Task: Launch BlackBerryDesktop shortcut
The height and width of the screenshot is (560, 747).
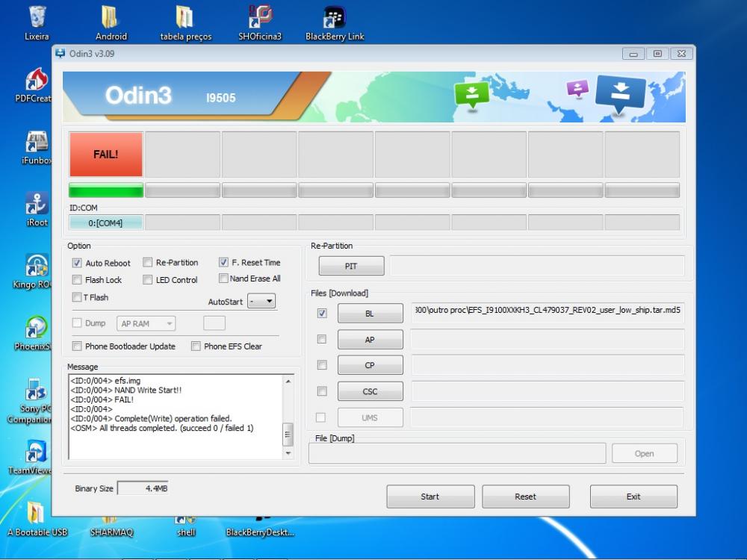Action: click(260, 528)
